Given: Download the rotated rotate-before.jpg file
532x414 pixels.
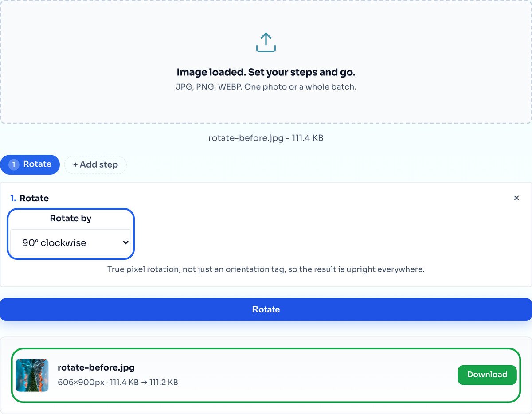Looking at the screenshot, I should [x=487, y=375].
